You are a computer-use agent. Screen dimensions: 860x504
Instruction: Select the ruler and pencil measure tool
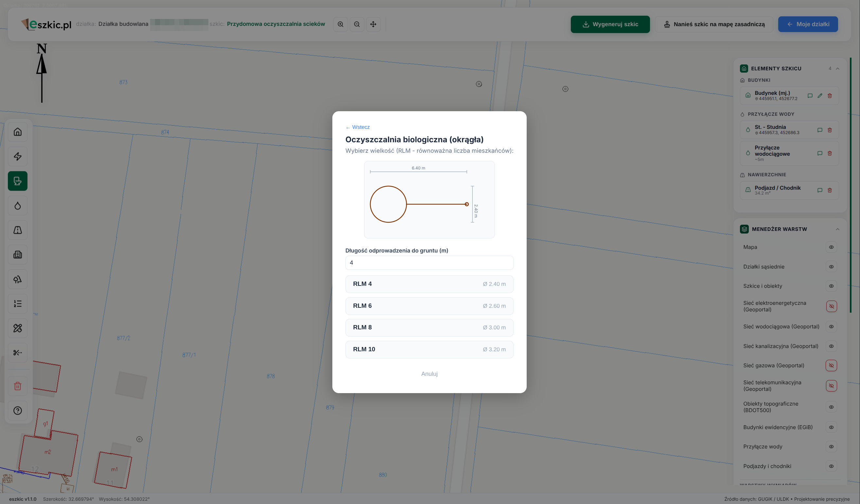tap(18, 328)
